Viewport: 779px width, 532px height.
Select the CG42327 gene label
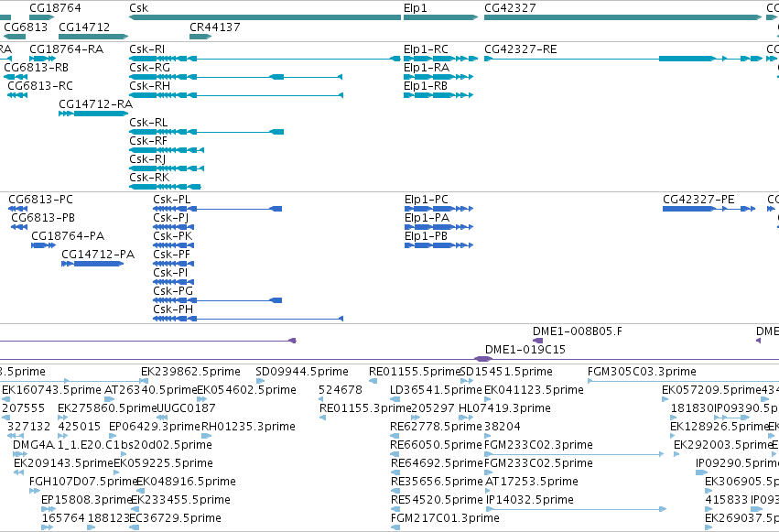pyautogui.click(x=510, y=8)
